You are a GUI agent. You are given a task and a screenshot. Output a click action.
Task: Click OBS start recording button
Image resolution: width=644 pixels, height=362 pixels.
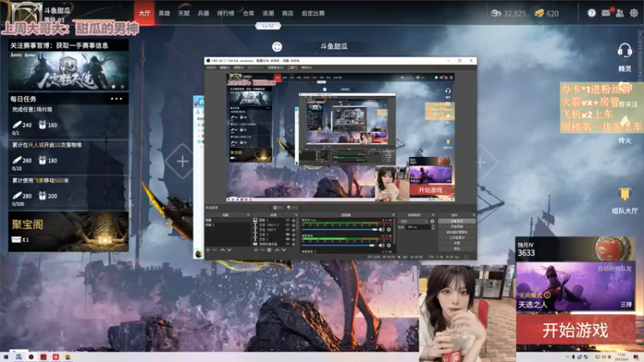point(456,227)
